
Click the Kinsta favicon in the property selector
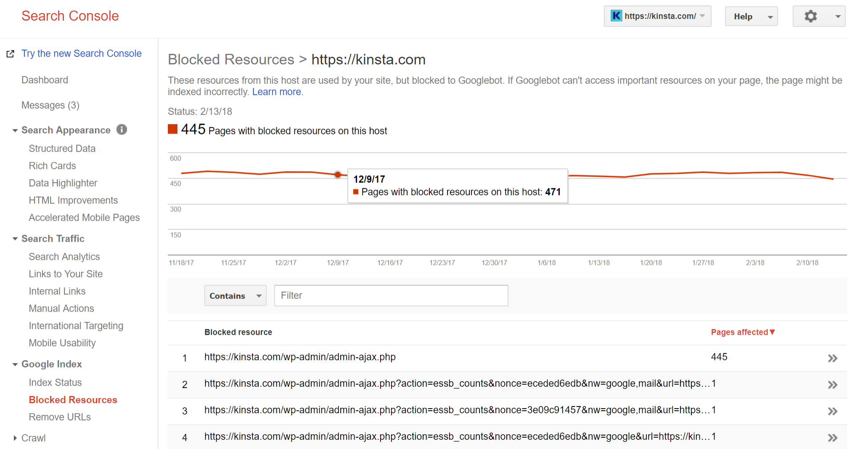click(x=616, y=16)
